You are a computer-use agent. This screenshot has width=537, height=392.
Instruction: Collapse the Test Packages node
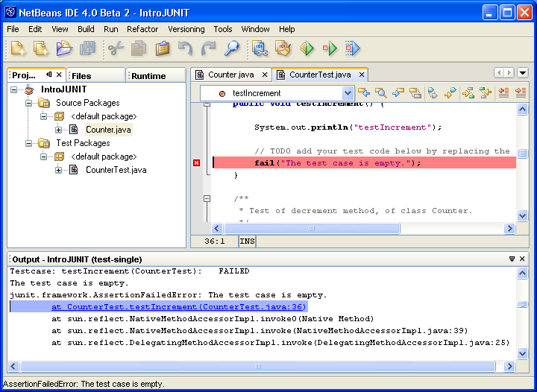[x=29, y=143]
